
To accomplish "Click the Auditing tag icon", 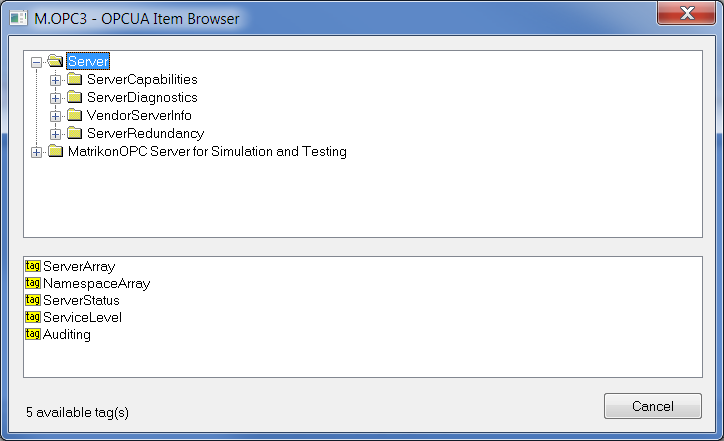I will click(x=32, y=335).
